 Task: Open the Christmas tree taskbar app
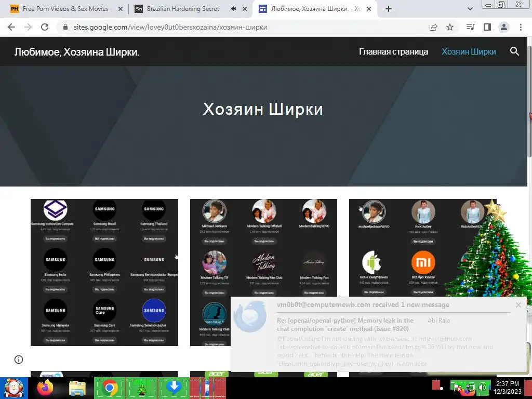[142, 388]
